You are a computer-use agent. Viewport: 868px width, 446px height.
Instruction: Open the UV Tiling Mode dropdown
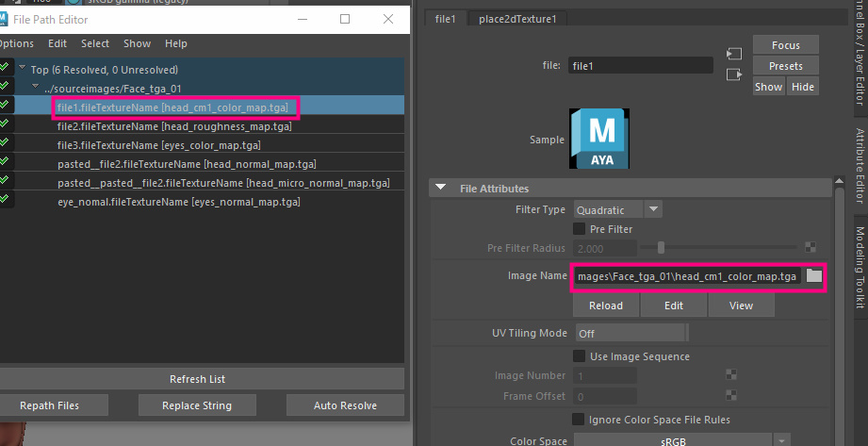coord(631,333)
